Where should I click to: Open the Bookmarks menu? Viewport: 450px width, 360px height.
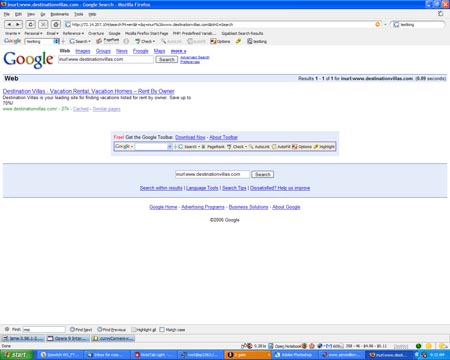60,14
